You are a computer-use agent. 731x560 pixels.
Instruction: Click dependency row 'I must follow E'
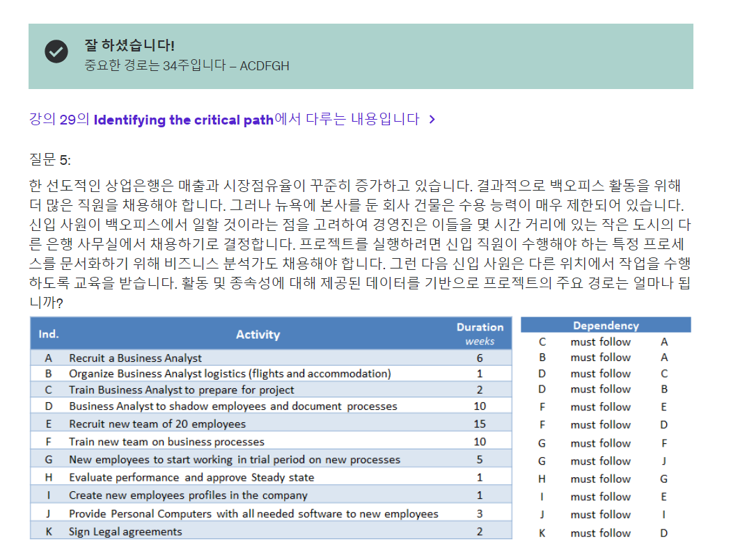click(x=604, y=497)
